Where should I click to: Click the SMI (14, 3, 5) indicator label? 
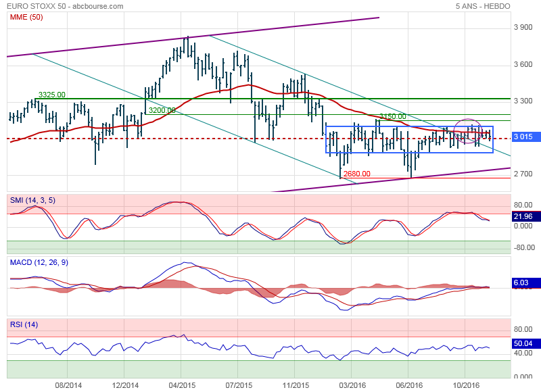point(32,200)
